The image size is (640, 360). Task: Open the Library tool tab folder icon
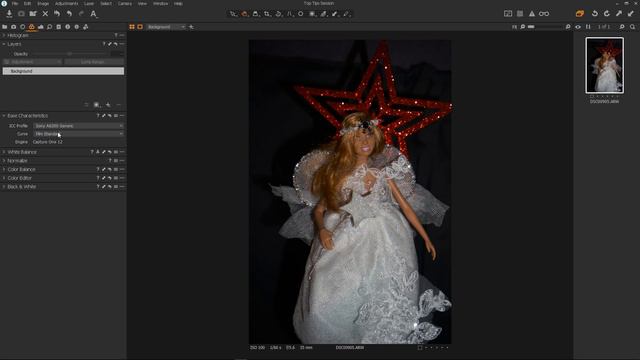[x=4, y=27]
